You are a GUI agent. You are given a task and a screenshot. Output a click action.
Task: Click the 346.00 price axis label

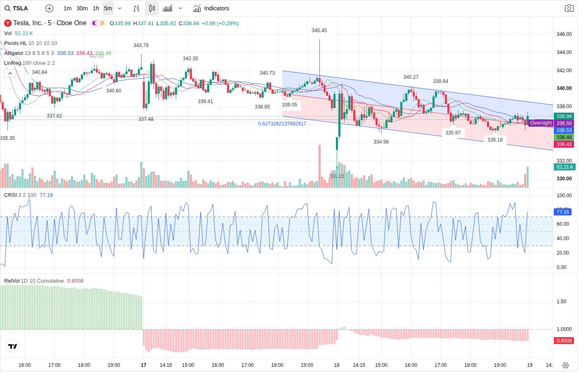point(564,34)
